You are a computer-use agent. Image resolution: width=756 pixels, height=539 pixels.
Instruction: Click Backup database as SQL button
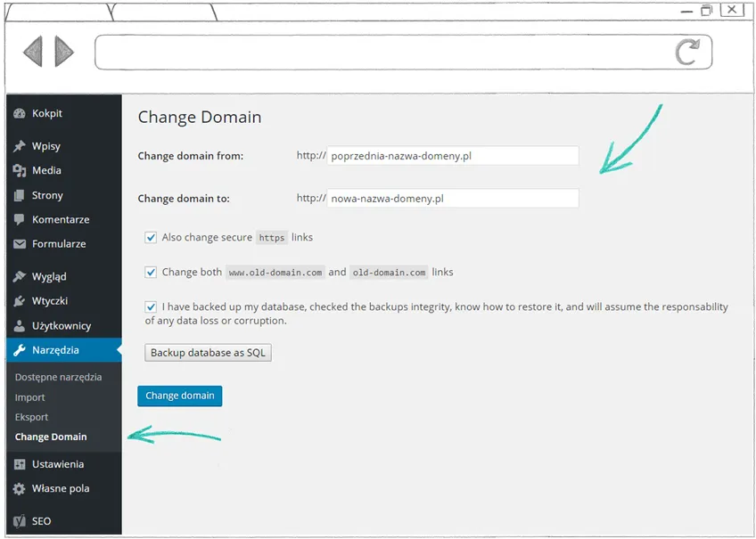(208, 353)
